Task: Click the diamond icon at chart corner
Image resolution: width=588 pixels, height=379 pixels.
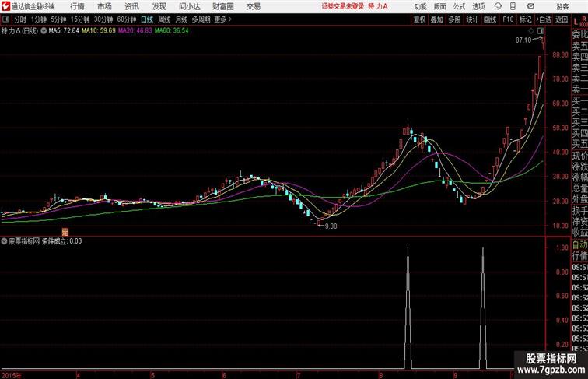Action: pyautogui.click(x=531, y=31)
